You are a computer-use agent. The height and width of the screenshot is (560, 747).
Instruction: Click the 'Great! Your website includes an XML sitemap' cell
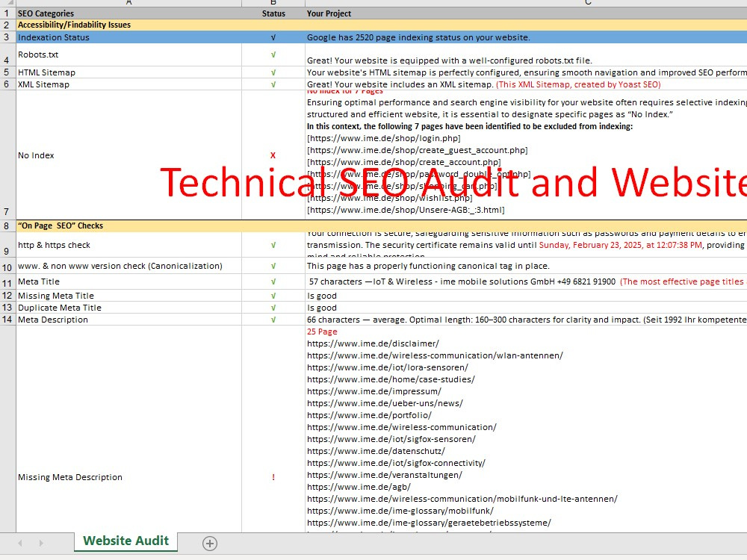[526, 84]
